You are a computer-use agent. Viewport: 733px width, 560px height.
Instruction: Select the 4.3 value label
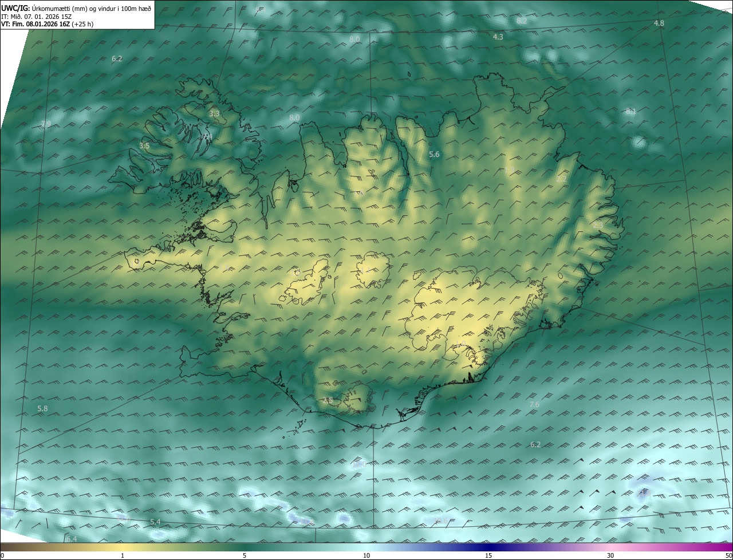pos(498,37)
